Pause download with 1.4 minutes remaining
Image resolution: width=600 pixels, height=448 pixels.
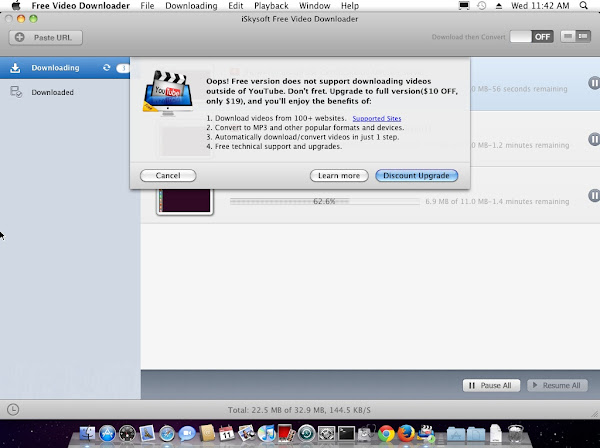pyautogui.click(x=594, y=195)
